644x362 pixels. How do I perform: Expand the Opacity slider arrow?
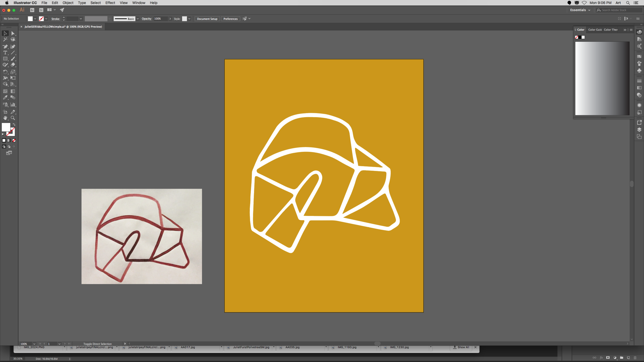click(x=170, y=19)
